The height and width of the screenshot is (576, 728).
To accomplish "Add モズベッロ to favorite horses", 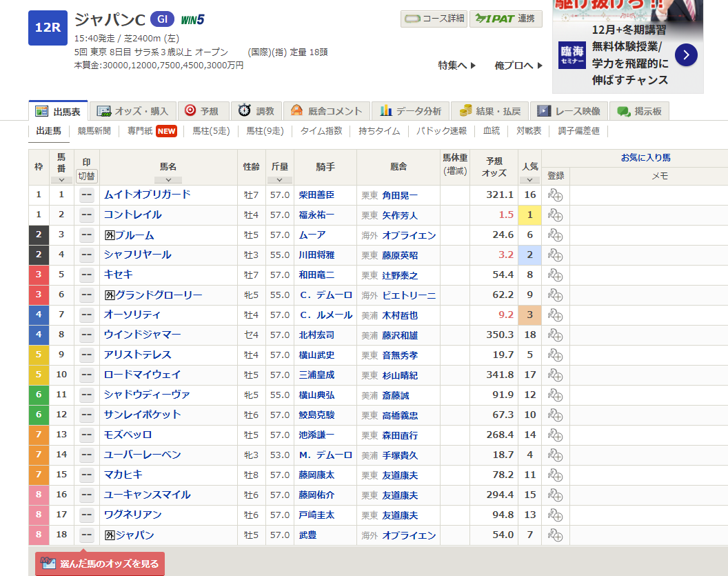I will pos(555,435).
